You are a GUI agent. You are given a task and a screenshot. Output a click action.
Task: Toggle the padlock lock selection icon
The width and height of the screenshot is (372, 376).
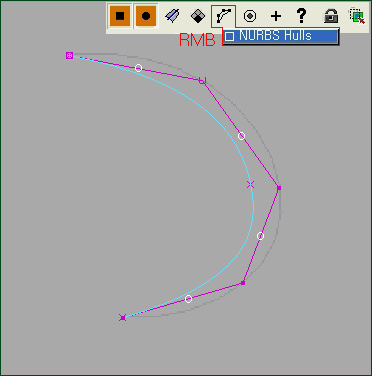(x=331, y=16)
